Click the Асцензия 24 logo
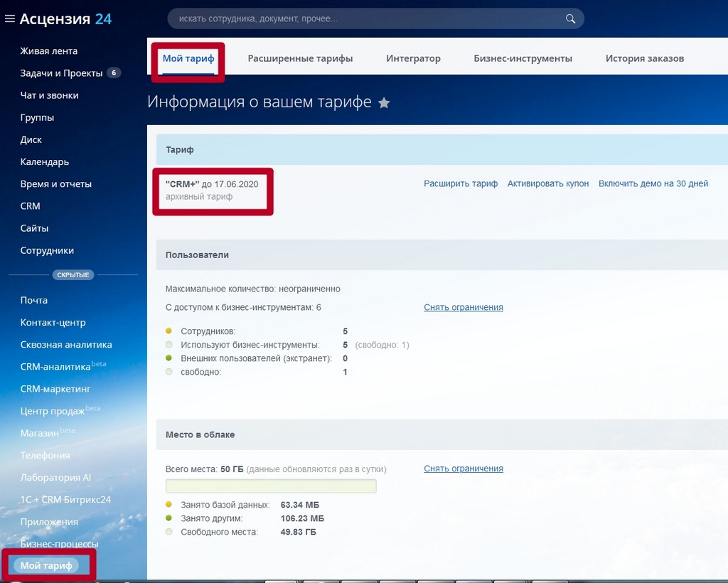 click(x=65, y=19)
